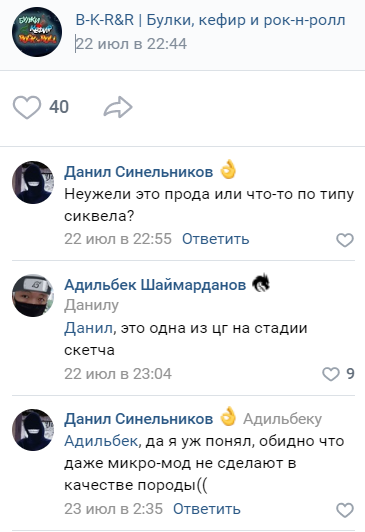The image size is (365, 532).
Task: Open timestamp 22 июл в 23:04
Action: (118, 374)
